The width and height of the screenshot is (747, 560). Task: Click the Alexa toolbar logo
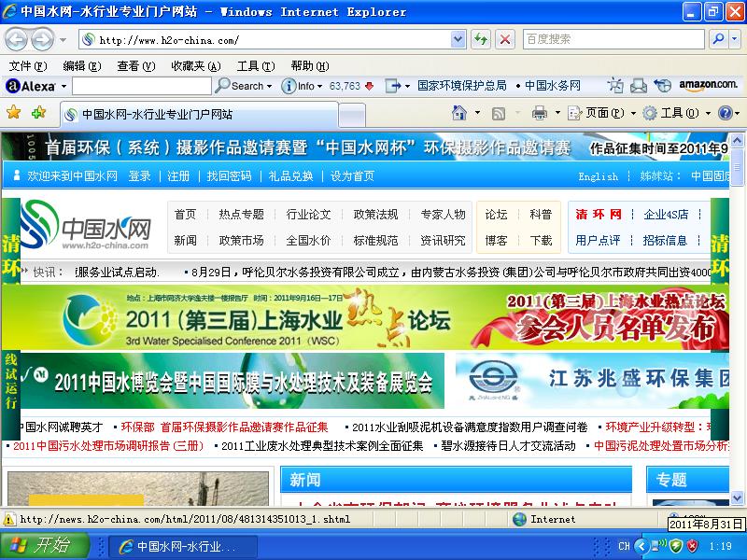click(x=31, y=86)
